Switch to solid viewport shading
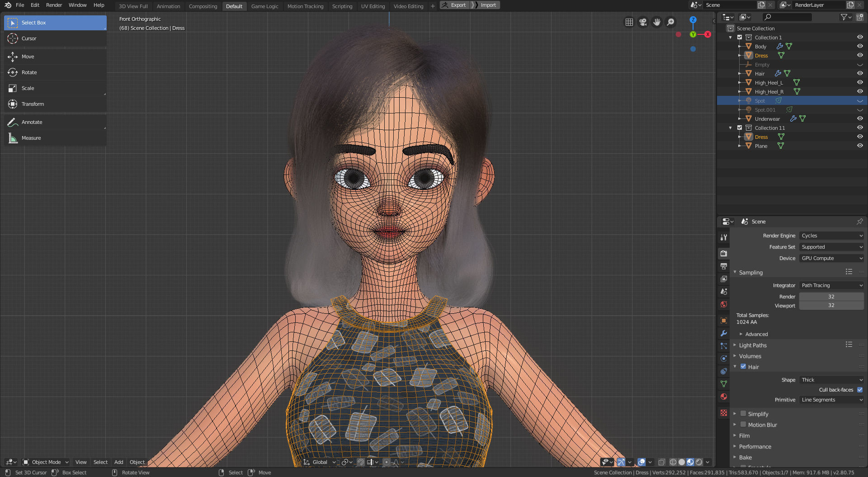Viewport: 868px width, 477px height. coord(682,462)
